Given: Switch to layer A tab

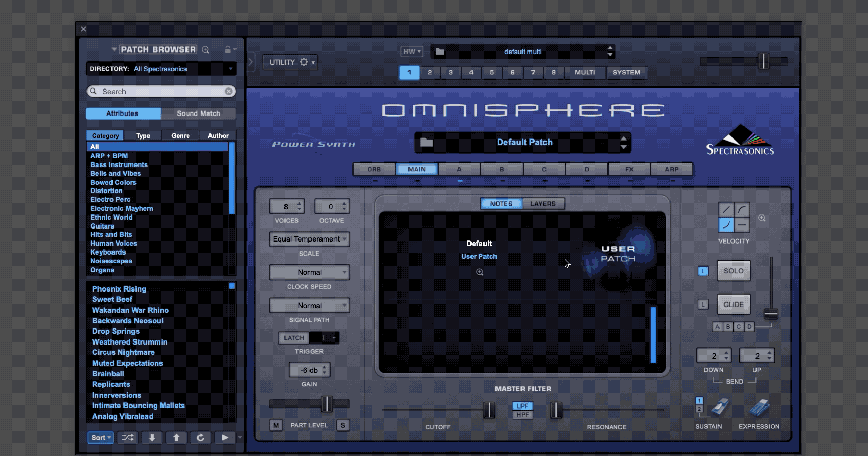Looking at the screenshot, I should click(459, 169).
